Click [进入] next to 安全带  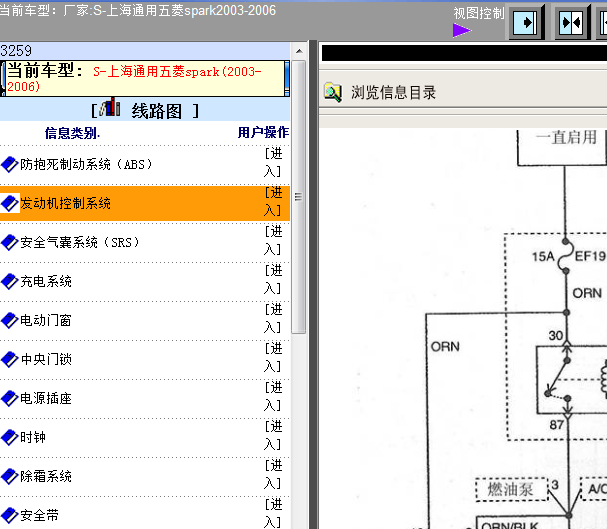[x=273, y=513]
